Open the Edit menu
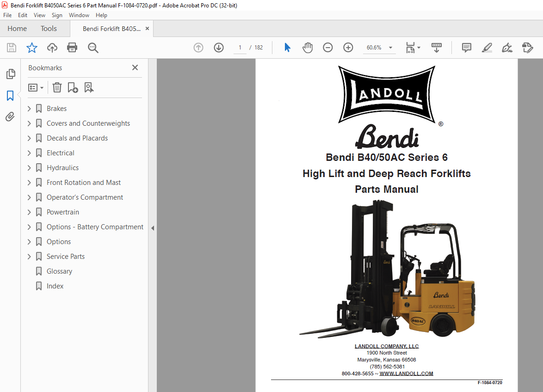Screen dimensions: 543x392 tap(23, 15)
